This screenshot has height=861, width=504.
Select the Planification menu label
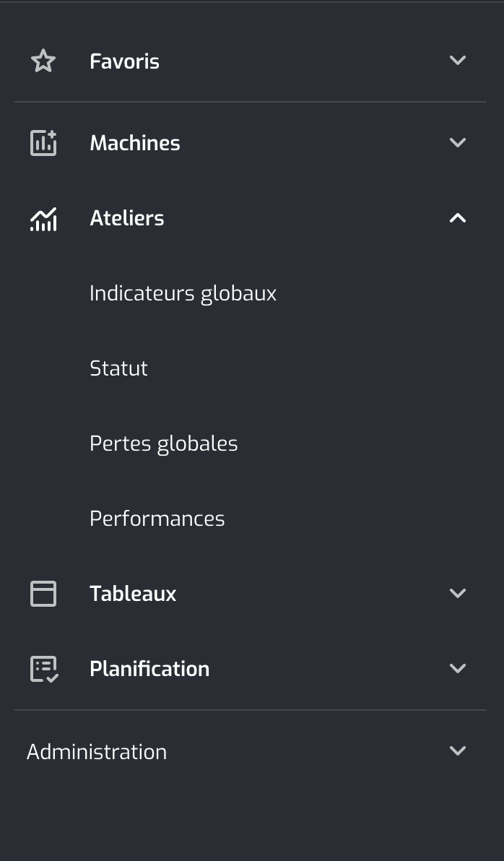click(x=149, y=669)
